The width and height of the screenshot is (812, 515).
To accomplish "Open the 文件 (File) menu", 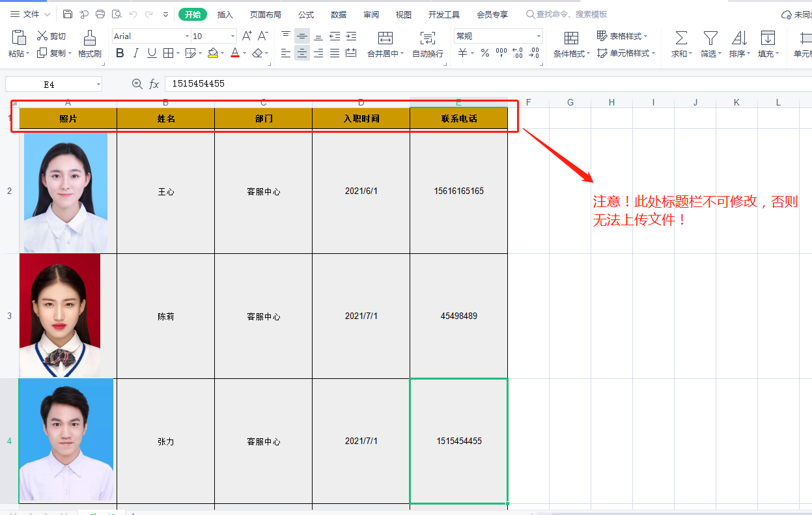I will [26, 14].
